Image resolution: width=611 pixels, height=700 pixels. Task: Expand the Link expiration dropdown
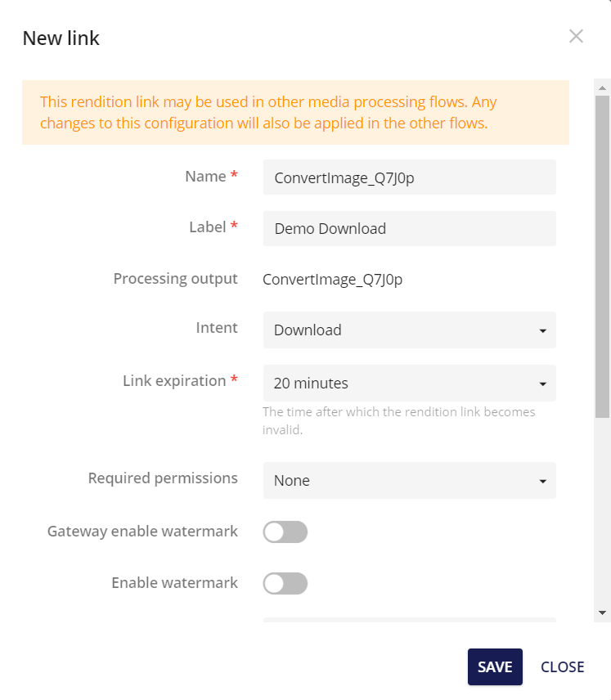(x=409, y=383)
